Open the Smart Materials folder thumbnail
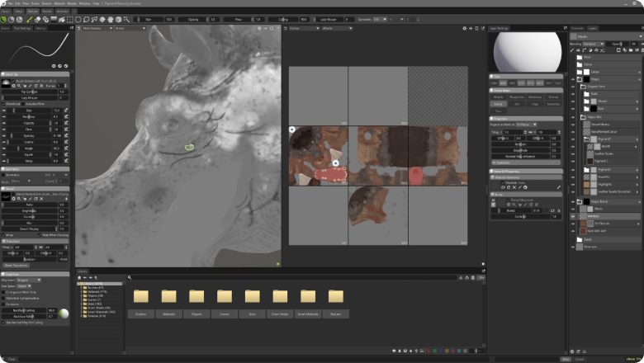 [x=308, y=296]
